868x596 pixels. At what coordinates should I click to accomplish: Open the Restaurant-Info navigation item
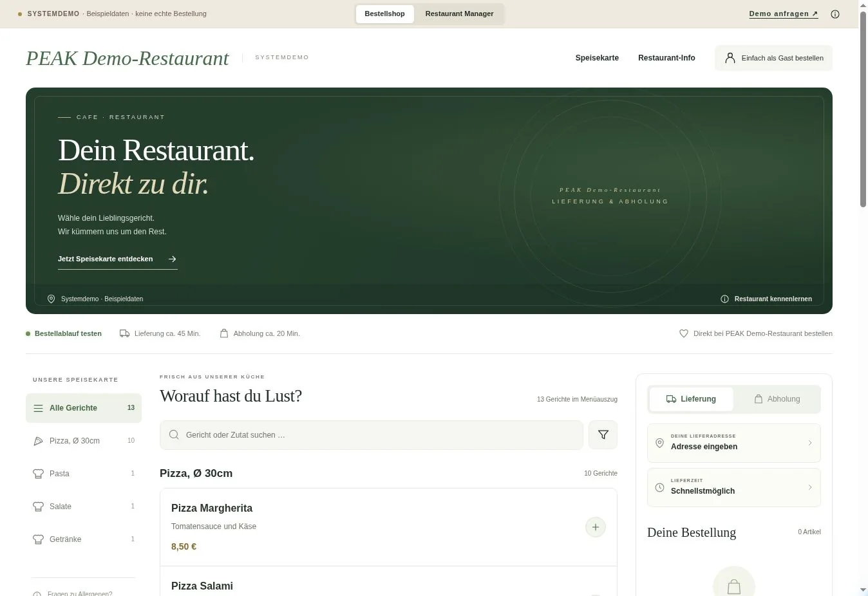[x=666, y=58]
